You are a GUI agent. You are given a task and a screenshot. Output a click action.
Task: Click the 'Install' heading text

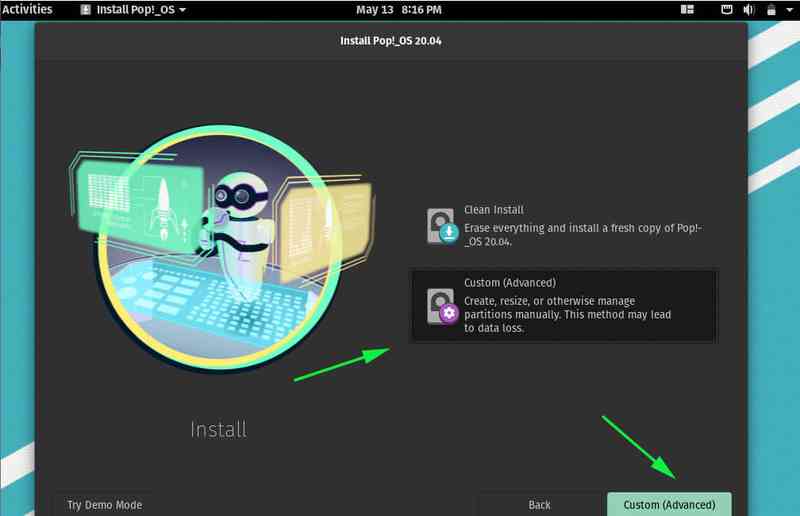point(218,430)
